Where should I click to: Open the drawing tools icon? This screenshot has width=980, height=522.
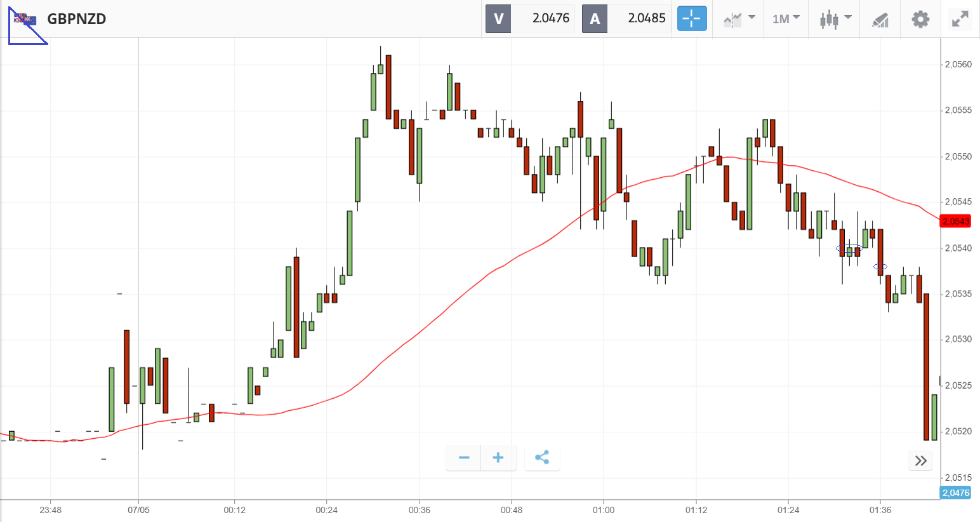pos(880,20)
